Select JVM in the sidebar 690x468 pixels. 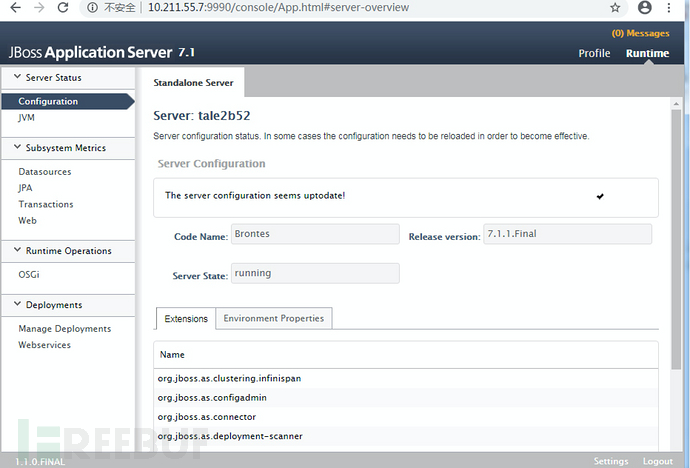tap(27, 117)
